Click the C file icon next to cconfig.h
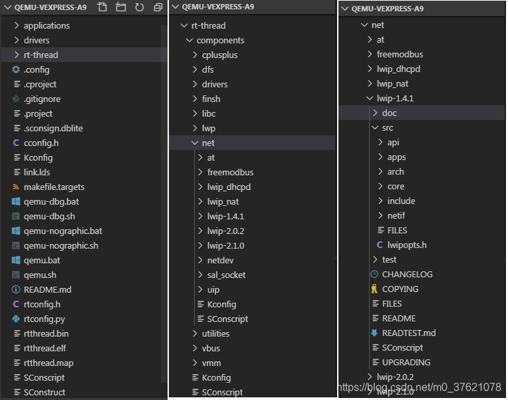The width and height of the screenshot is (508, 400). tap(16, 143)
